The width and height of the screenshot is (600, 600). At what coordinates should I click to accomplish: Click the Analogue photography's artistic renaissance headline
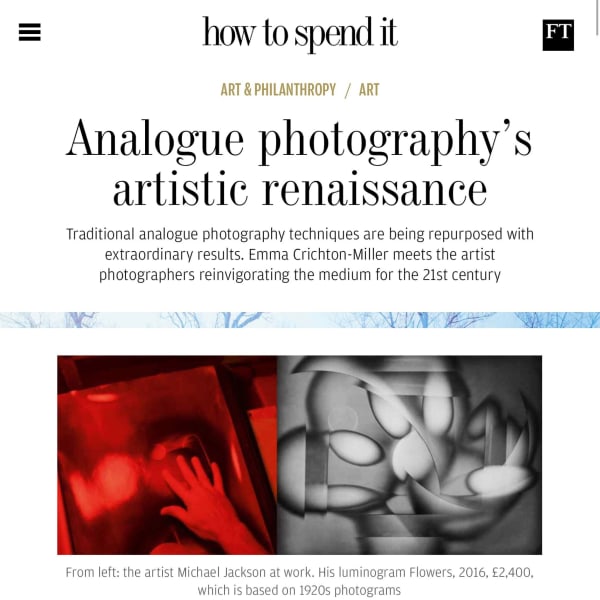(300, 163)
